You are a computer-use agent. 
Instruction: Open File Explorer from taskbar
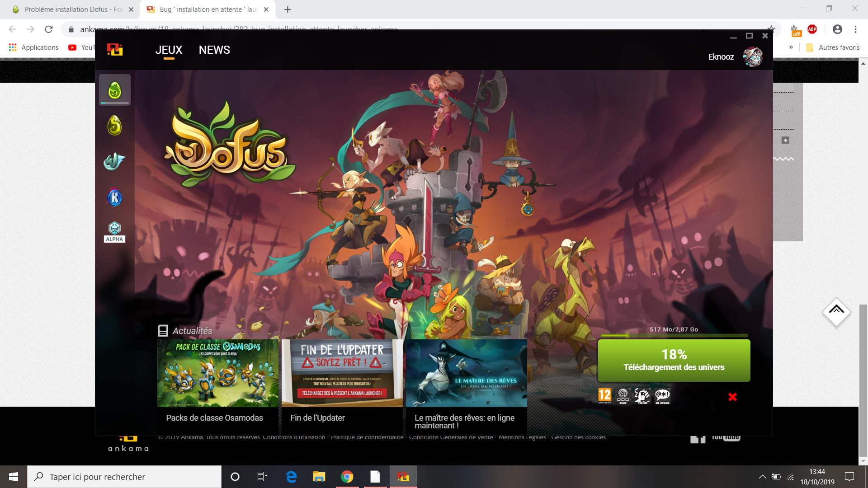319,477
